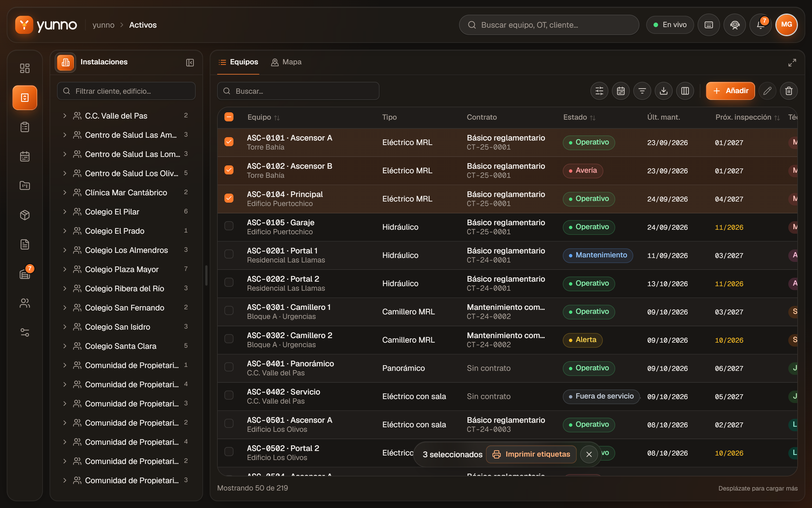Open the sidebar icon with badge 7
Viewport: 812px width, 508px height.
pos(25,273)
